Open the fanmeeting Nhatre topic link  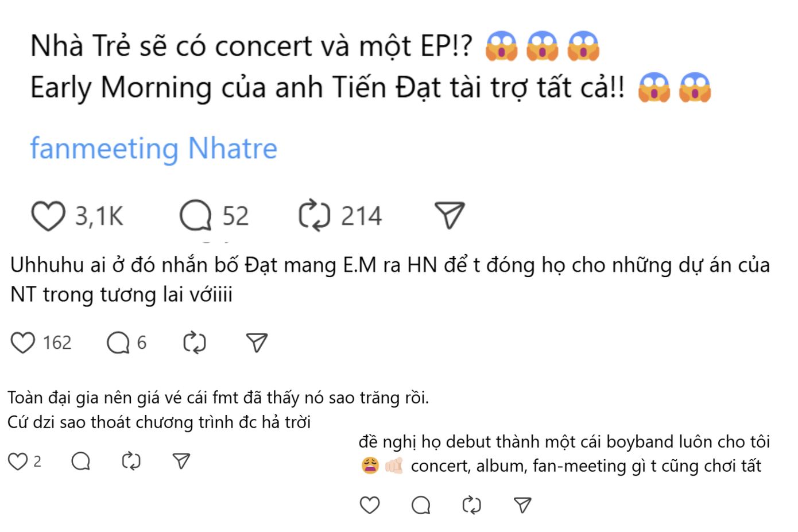(x=153, y=149)
